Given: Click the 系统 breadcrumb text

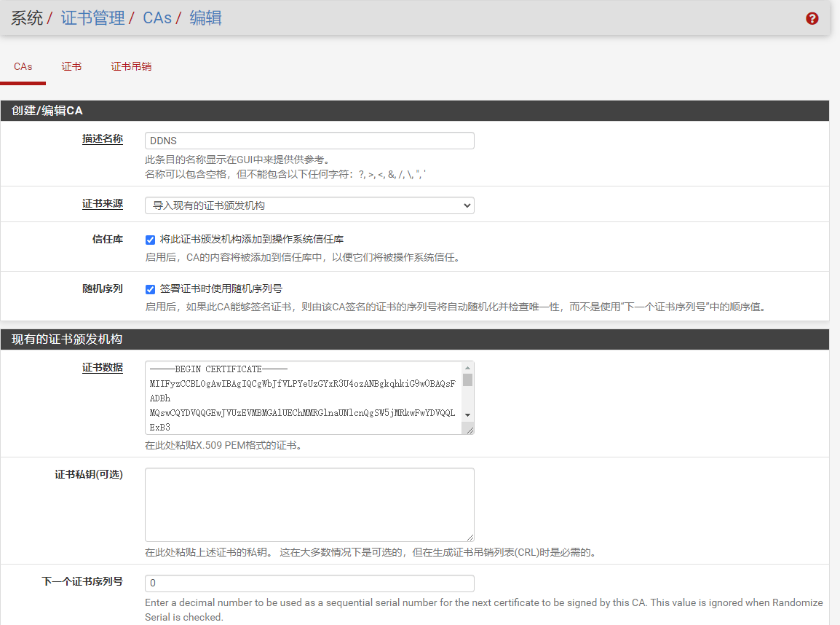Looking at the screenshot, I should pos(27,18).
